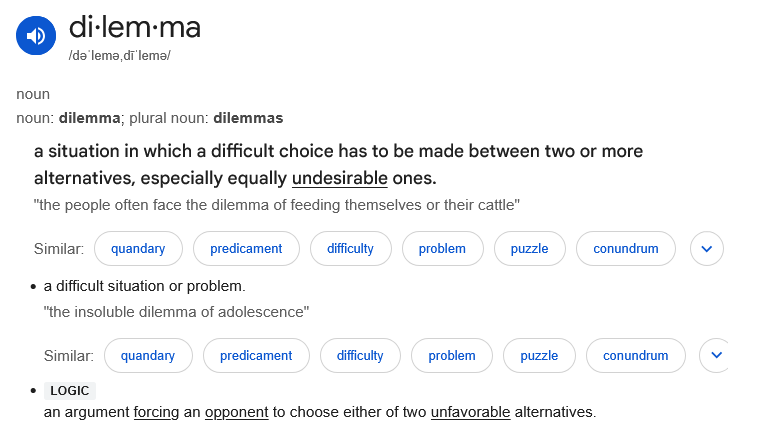Follow the underlined "opponent" link
Viewport: 757px width, 435px height.
click(x=236, y=411)
